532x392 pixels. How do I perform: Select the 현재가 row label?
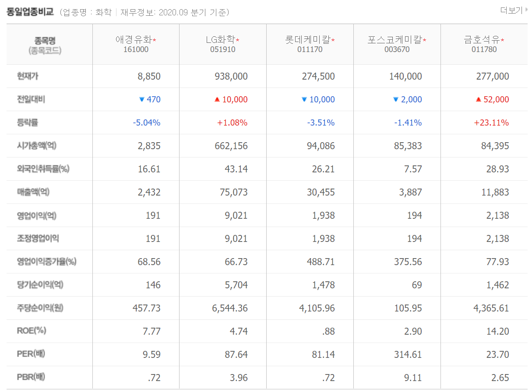pyautogui.click(x=28, y=77)
